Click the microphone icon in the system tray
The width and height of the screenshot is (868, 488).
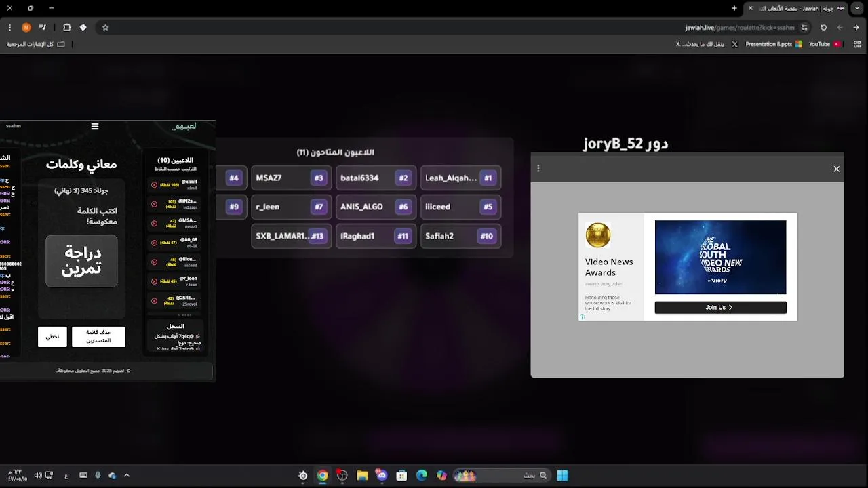point(98,476)
